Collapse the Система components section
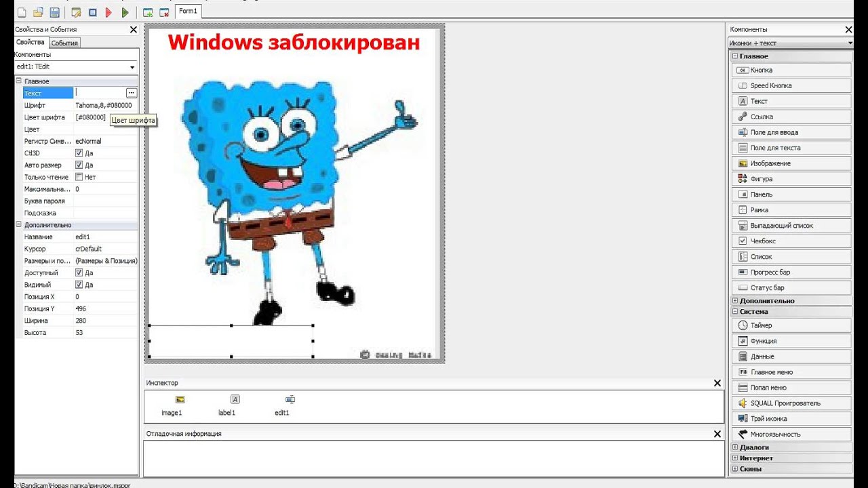Screen dimensions: 868x488 click(735, 312)
